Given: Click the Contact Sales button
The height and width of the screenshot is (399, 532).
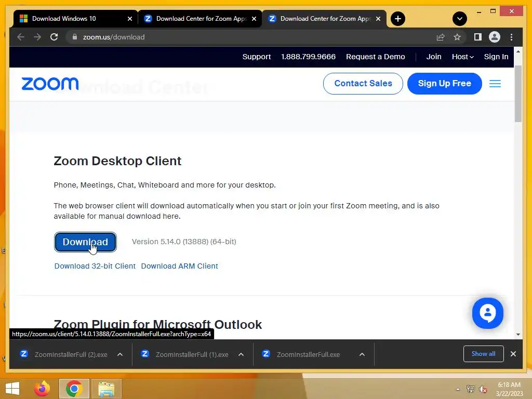Looking at the screenshot, I should click(363, 84).
